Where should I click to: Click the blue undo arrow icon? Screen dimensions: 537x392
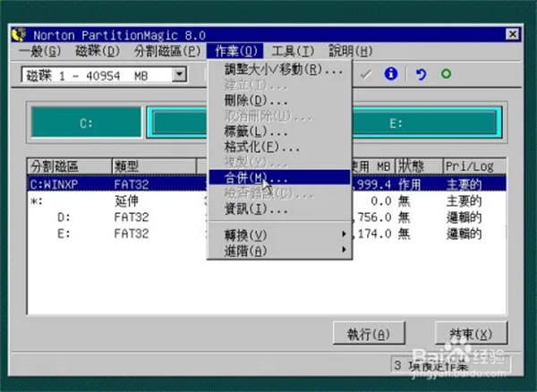click(x=421, y=74)
